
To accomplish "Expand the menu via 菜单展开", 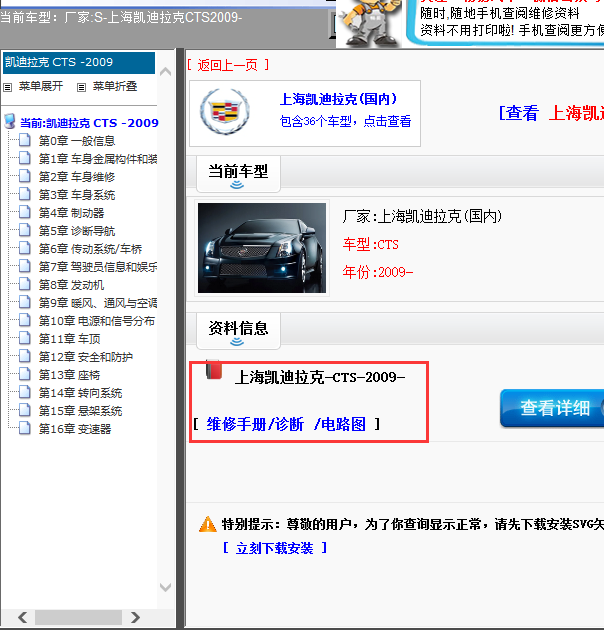I will 41,86.
